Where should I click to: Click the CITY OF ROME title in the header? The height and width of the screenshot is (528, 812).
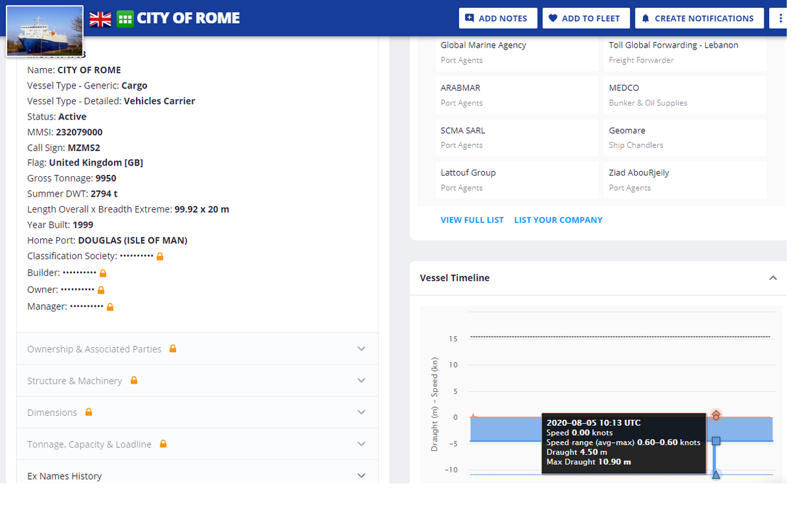(188, 18)
